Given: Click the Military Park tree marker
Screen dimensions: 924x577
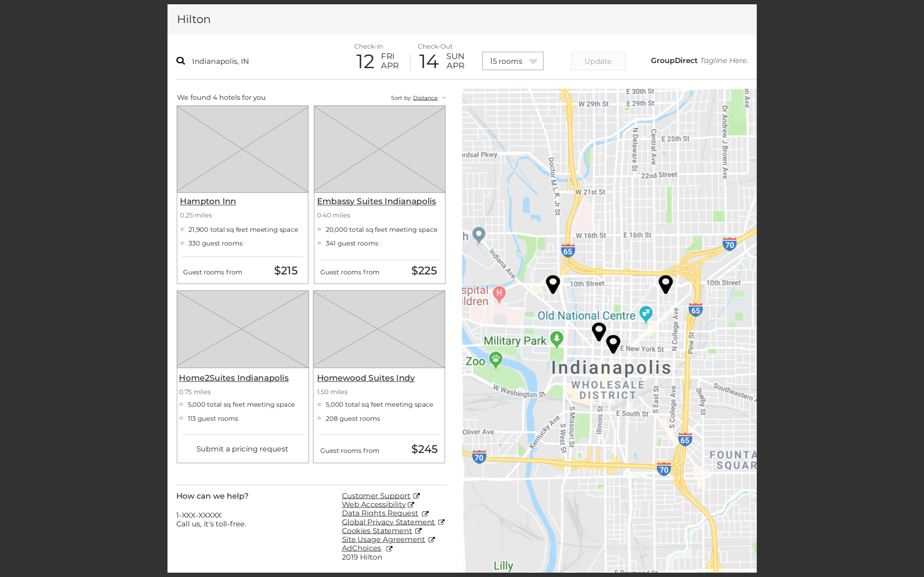Looking at the screenshot, I should click(557, 339).
